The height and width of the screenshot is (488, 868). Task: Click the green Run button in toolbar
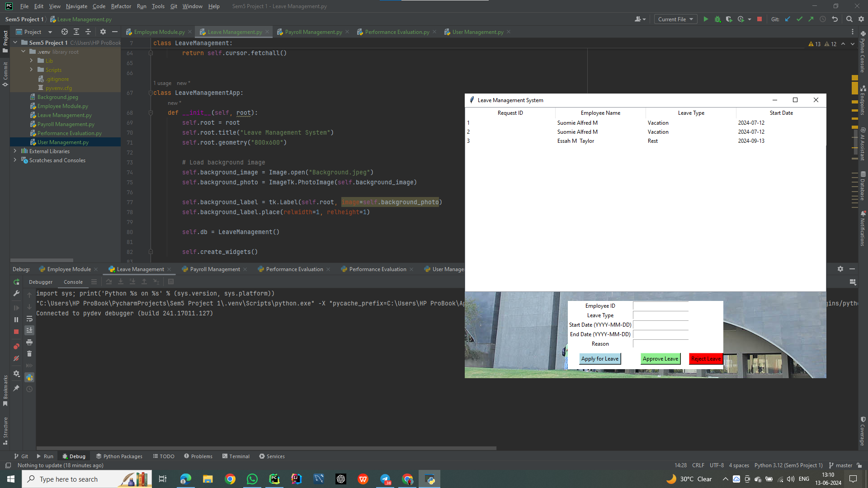(706, 19)
